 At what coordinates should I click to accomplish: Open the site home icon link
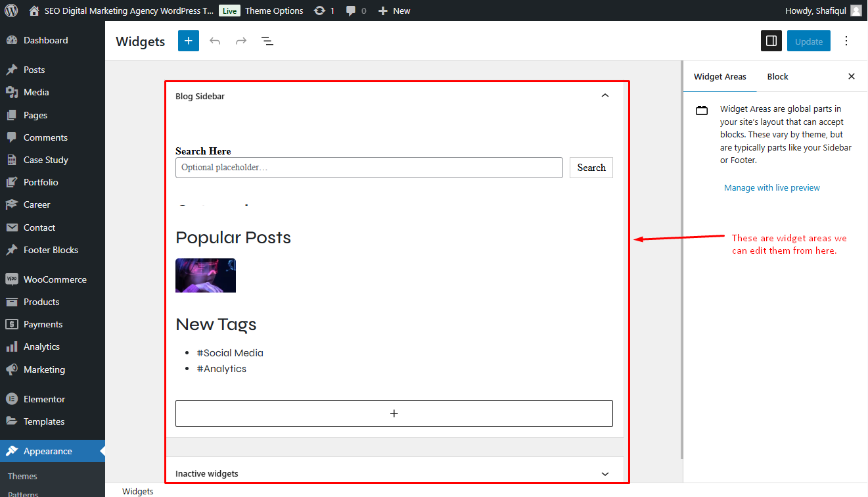coord(34,11)
